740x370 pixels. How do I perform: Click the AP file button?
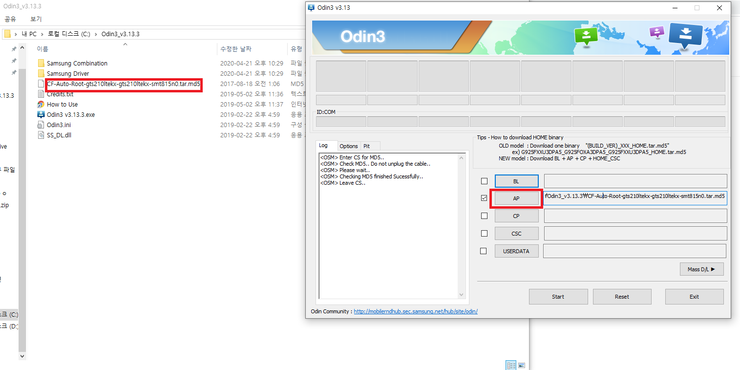tap(516, 199)
